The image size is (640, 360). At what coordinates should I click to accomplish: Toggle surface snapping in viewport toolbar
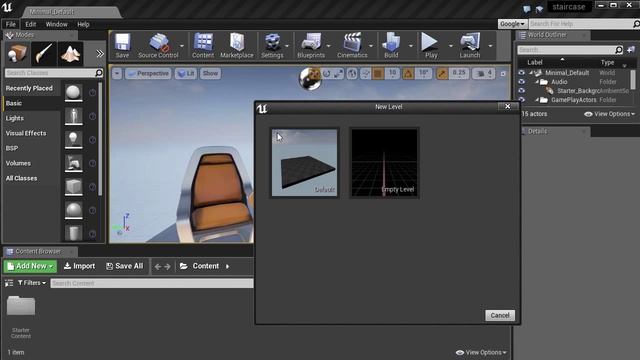tap(366, 73)
